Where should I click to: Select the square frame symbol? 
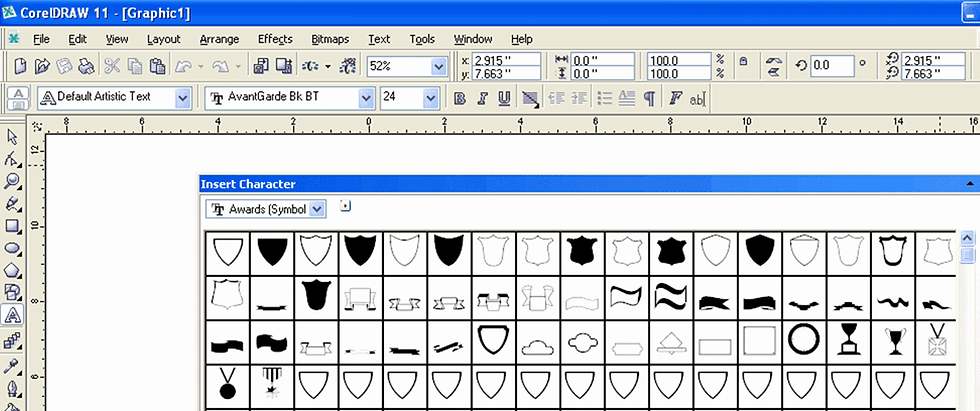click(x=759, y=340)
